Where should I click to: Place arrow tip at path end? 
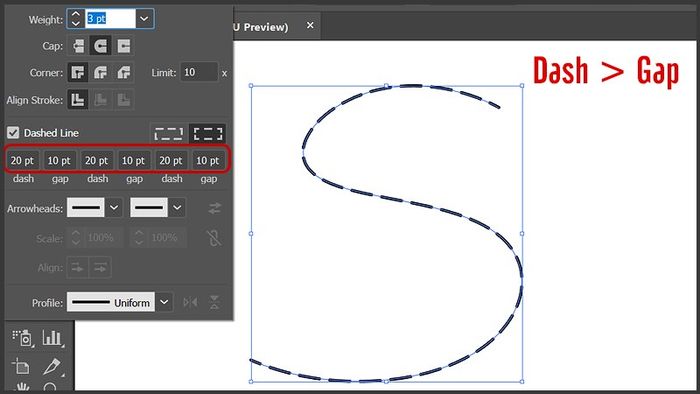coord(100,268)
